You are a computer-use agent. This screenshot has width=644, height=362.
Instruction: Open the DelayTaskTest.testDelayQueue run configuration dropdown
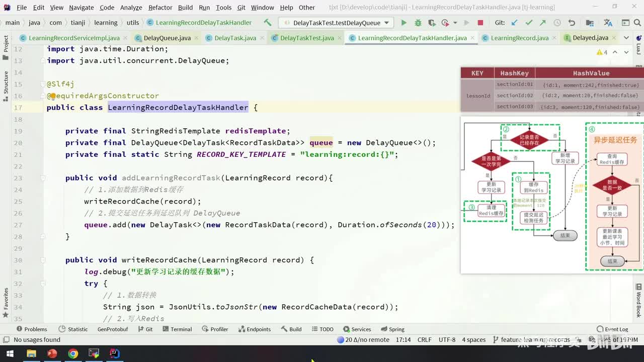[337, 23]
